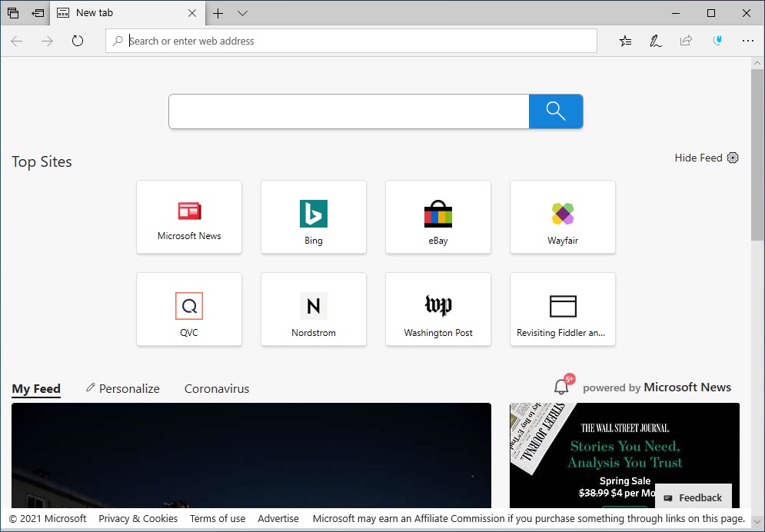The height and width of the screenshot is (532, 765).
Task: Click the vertical scrollbar thumb
Action: coord(757,155)
